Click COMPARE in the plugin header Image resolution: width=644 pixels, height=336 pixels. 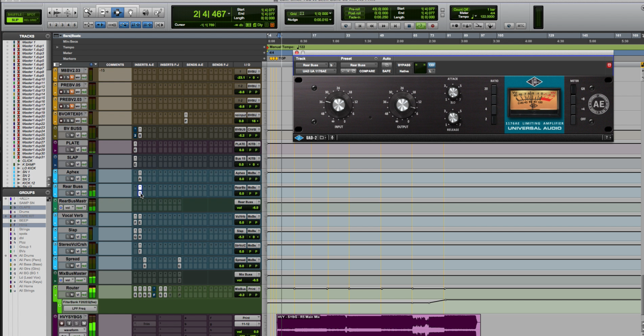[368, 71]
